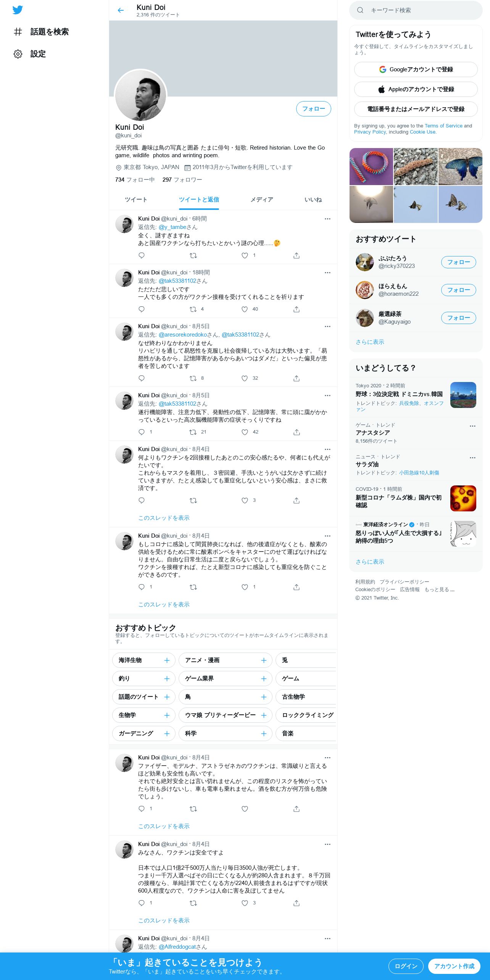Follow the 海洋生物 topic with plus
490x980 pixels.
click(167, 660)
